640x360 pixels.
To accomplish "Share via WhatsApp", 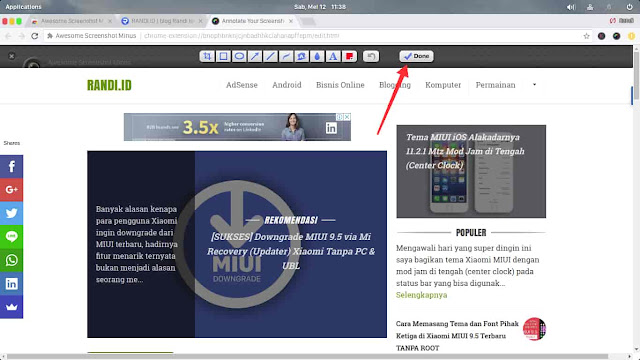I will point(11,260).
